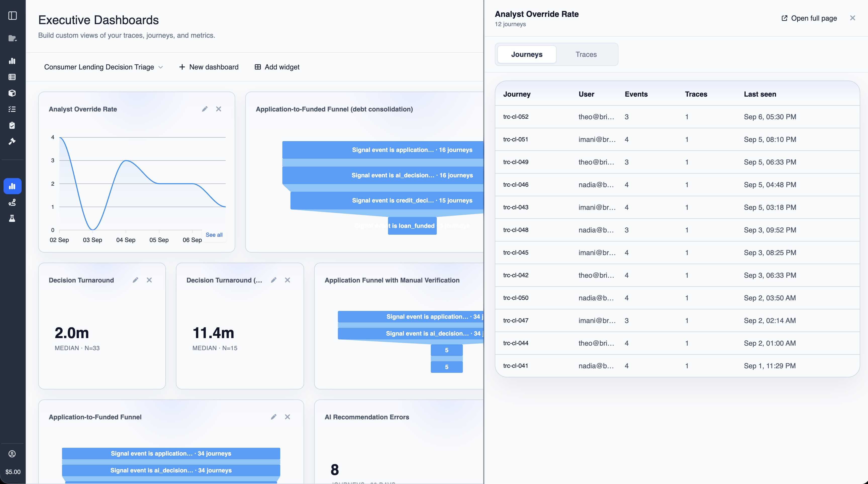Edit the Decision Turnaround 11.4m widget

pyautogui.click(x=274, y=280)
